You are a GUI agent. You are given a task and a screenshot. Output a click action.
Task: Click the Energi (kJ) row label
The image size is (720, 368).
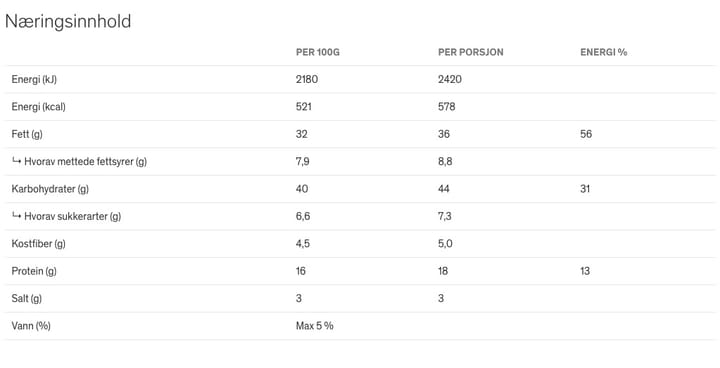34,79
